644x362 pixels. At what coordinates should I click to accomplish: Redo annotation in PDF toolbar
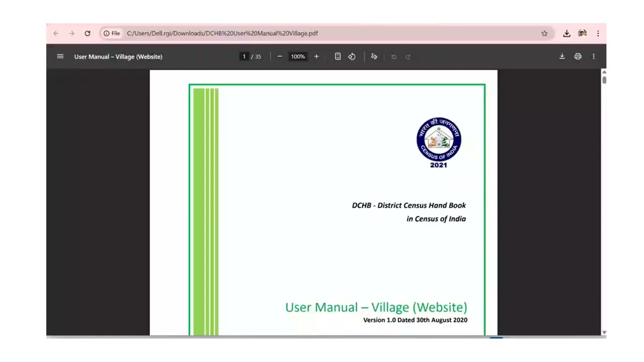(x=408, y=56)
